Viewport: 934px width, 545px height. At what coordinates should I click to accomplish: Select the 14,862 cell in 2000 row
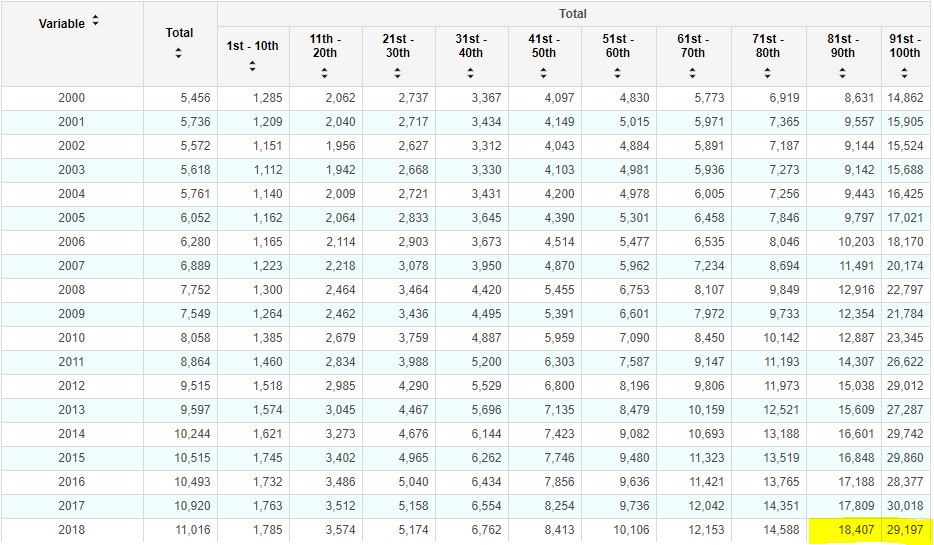pyautogui.click(x=904, y=98)
